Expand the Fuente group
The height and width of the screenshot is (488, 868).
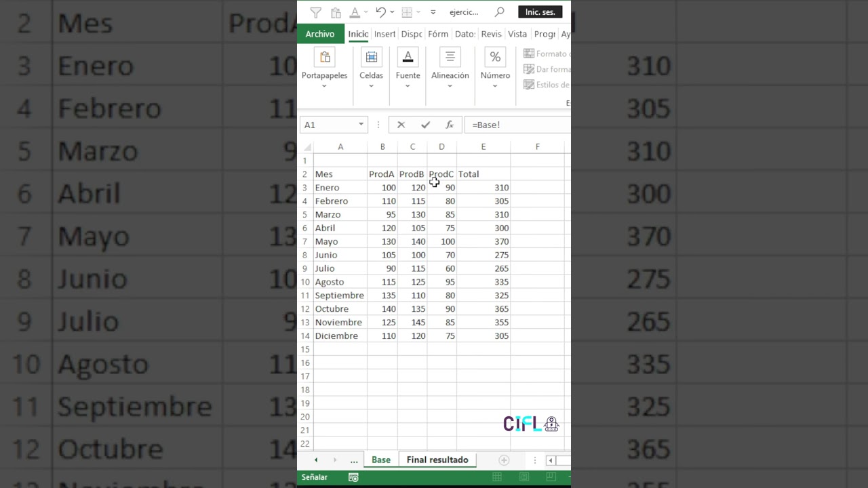[x=408, y=86]
